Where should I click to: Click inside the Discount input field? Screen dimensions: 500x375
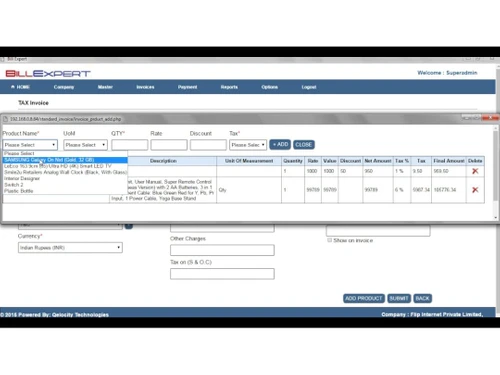pyautogui.click(x=208, y=145)
